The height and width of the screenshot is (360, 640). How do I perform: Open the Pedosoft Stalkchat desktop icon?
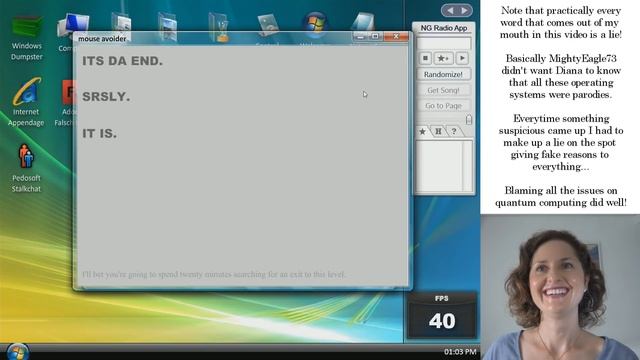(26, 168)
